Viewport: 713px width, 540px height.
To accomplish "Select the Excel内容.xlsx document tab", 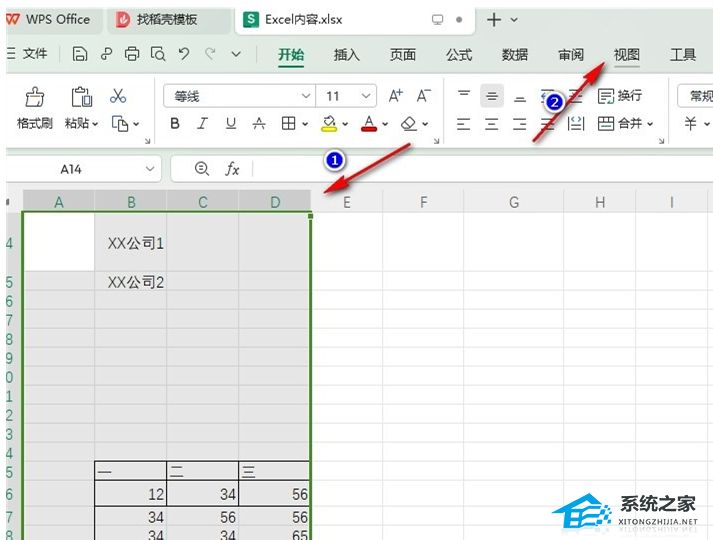I will click(x=355, y=20).
